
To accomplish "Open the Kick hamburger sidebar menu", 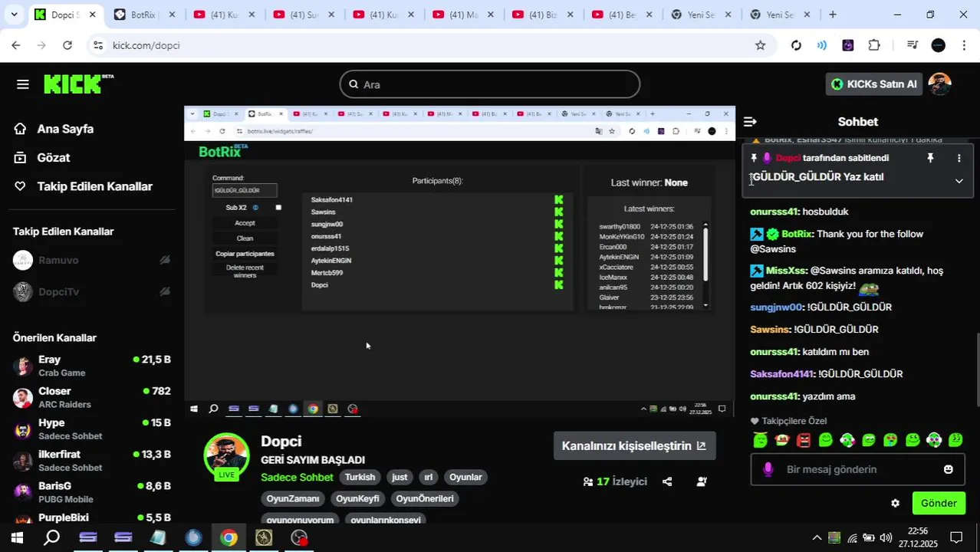I will click(x=22, y=84).
